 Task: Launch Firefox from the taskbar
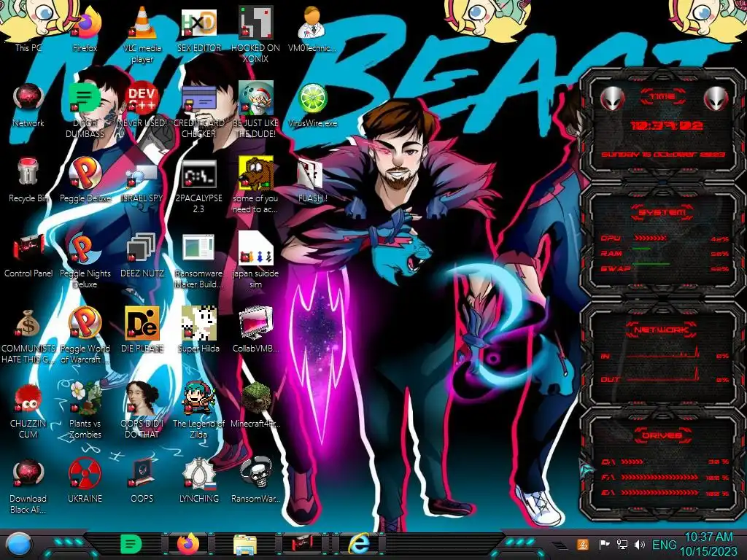click(188, 544)
